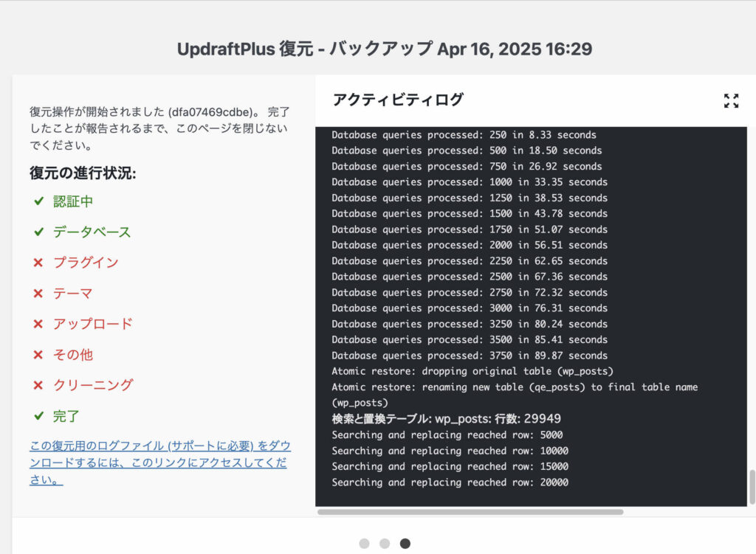The height and width of the screenshot is (554, 756).
Task: Click log line '250 in 8.33 seconds'
Action: tap(464, 135)
